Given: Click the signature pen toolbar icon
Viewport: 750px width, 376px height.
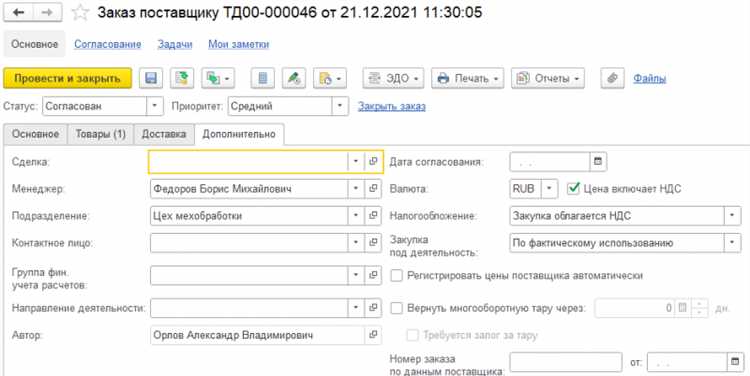Looking at the screenshot, I should coord(294,78).
